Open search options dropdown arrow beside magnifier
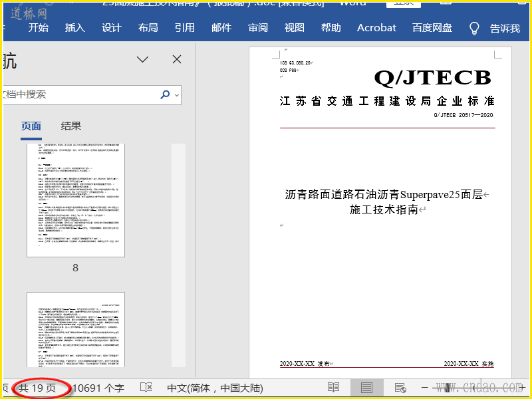The width and height of the screenshot is (532, 399). [177, 95]
